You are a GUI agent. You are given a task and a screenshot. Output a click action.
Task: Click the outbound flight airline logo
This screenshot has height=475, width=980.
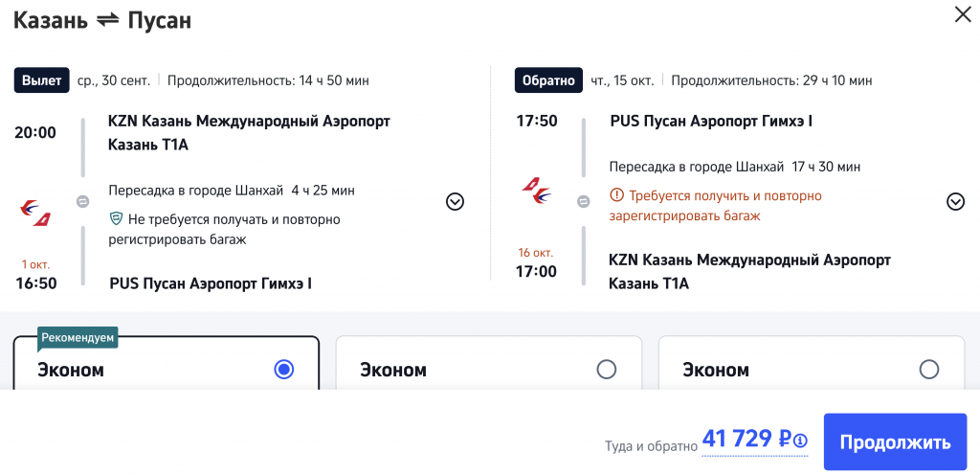35,211
